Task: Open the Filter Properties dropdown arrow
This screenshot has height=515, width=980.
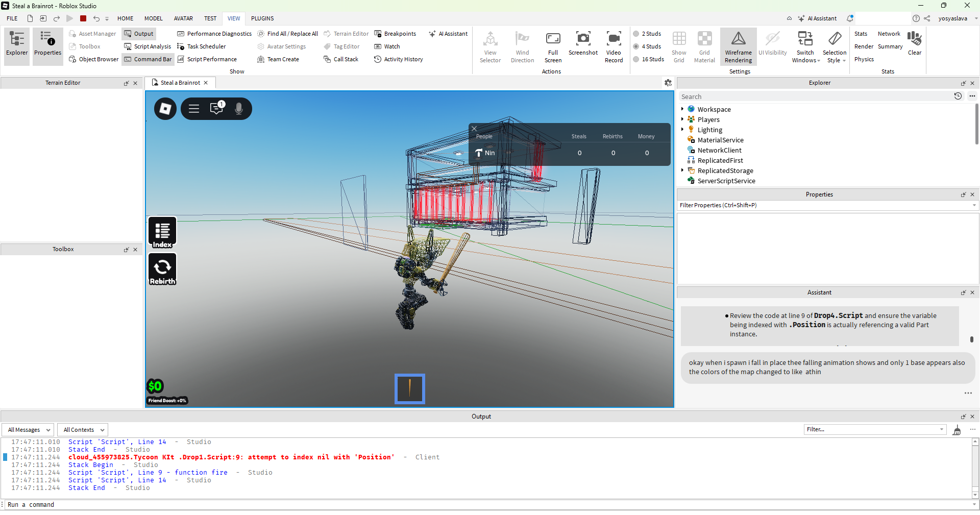Action: coord(974,205)
